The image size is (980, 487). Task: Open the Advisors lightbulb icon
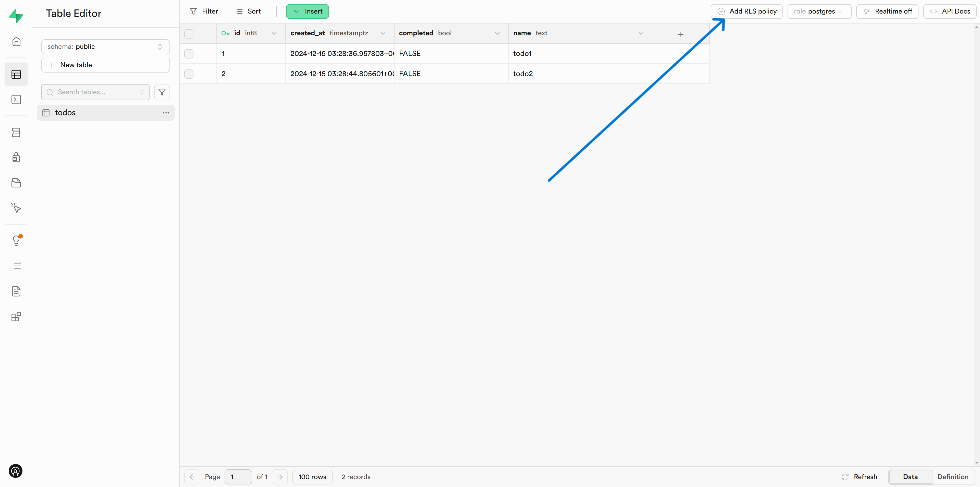click(16, 240)
